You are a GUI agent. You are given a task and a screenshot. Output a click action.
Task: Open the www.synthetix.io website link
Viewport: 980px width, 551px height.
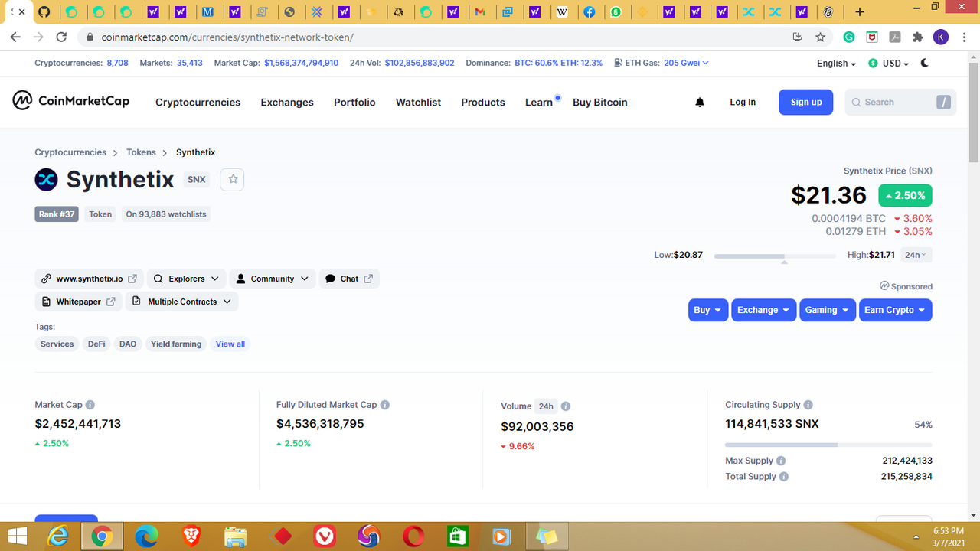click(x=89, y=279)
